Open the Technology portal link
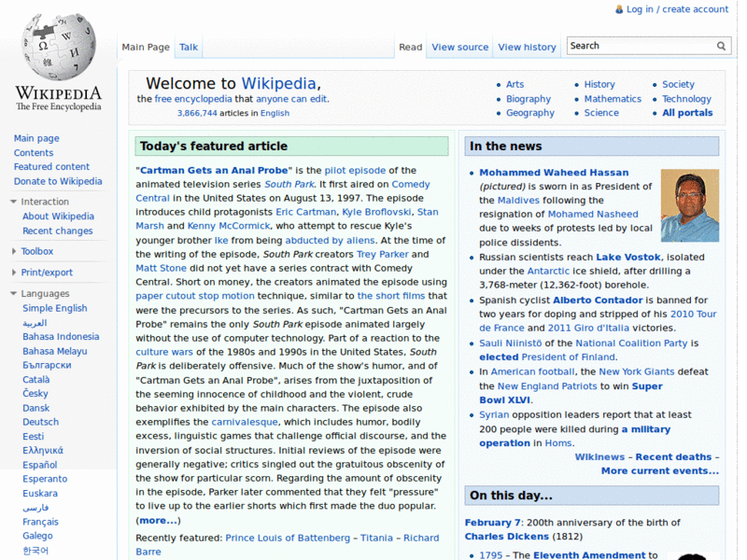This screenshot has width=747, height=560. (686, 99)
